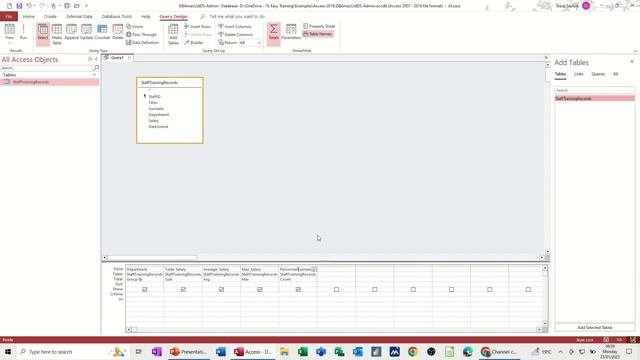Open StaffTrainingRecords in navigation pane

tap(49, 82)
